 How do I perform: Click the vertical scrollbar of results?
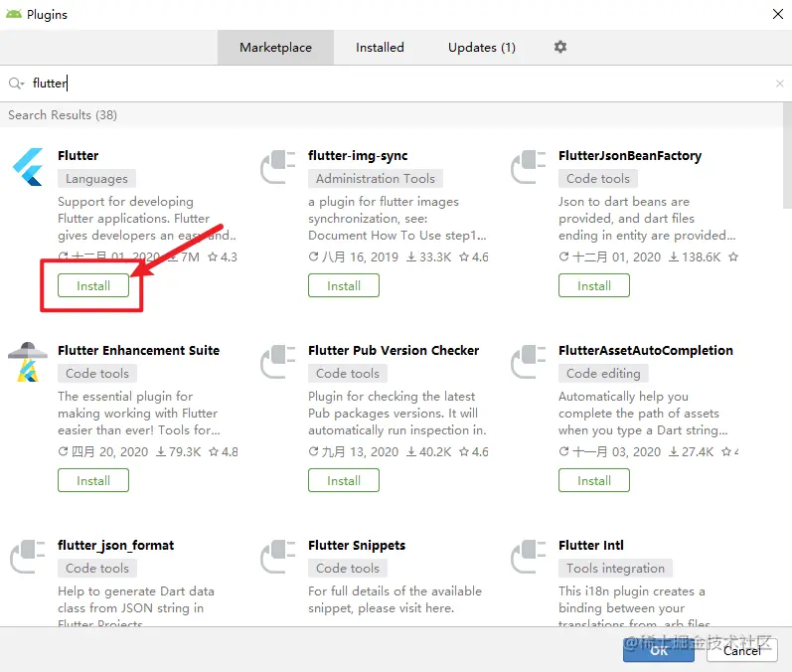pyautogui.click(x=787, y=156)
